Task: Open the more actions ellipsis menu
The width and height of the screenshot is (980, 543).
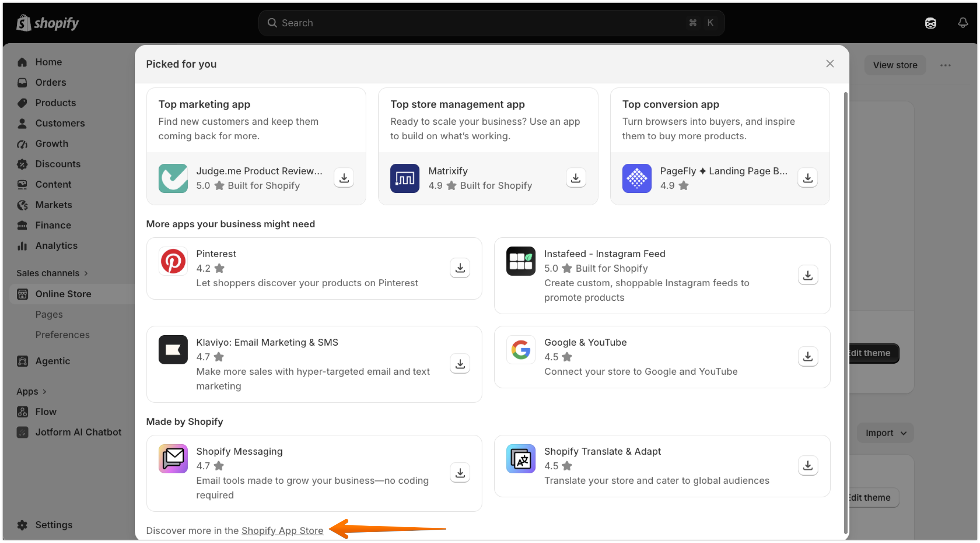Action: tap(945, 65)
